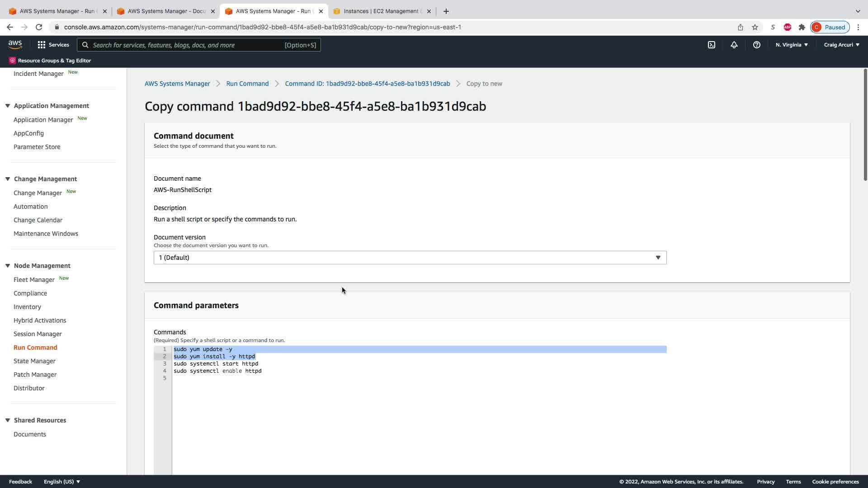Go to AWS home via logo
Viewport: 868px width, 488px height.
pyautogui.click(x=15, y=44)
